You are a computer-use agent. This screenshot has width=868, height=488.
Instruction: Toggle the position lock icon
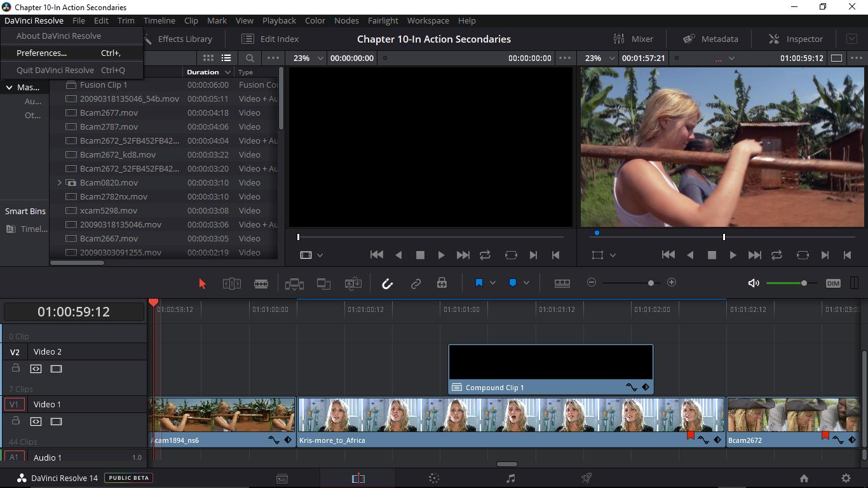click(442, 283)
